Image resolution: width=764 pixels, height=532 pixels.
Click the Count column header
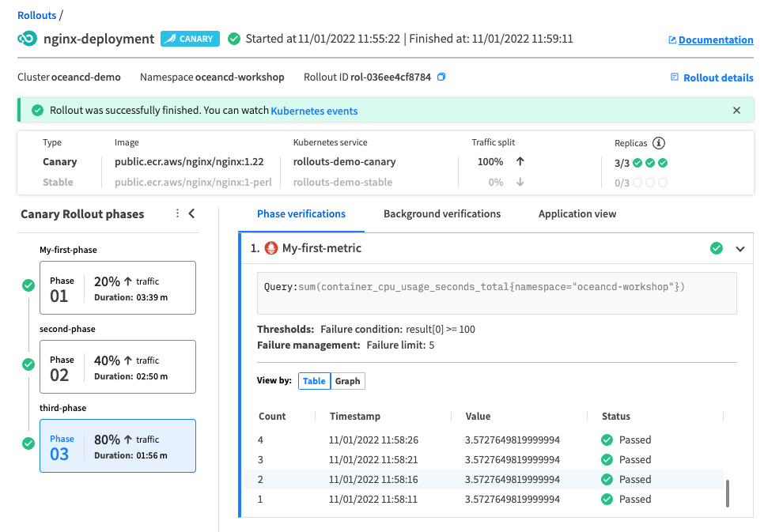[272, 417]
